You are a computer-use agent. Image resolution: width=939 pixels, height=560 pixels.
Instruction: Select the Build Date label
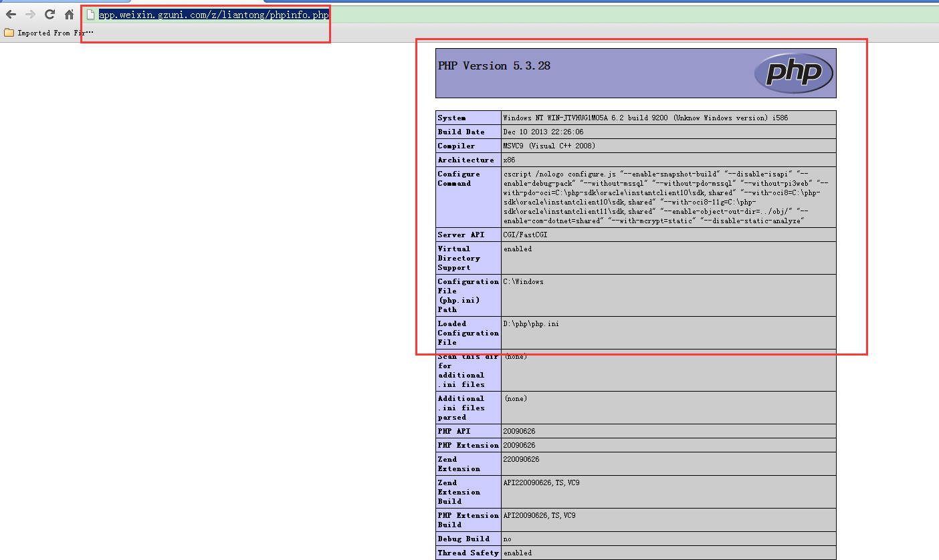point(461,132)
